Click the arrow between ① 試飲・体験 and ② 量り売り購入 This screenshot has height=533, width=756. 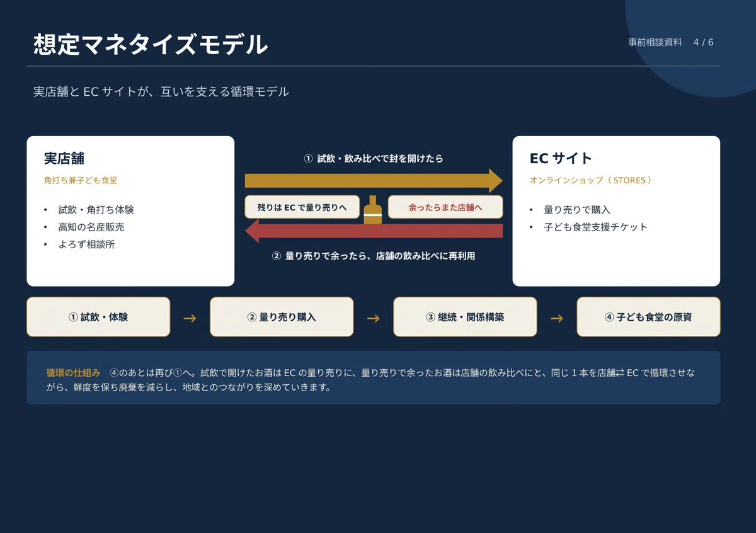coord(190,318)
